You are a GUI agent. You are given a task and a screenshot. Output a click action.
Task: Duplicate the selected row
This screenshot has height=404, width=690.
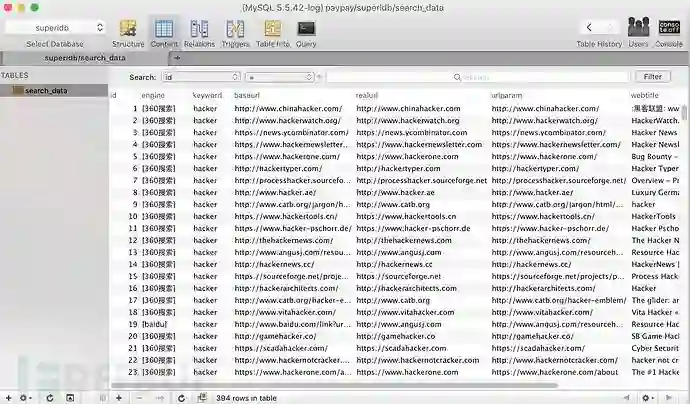pyautogui.click(x=160, y=398)
